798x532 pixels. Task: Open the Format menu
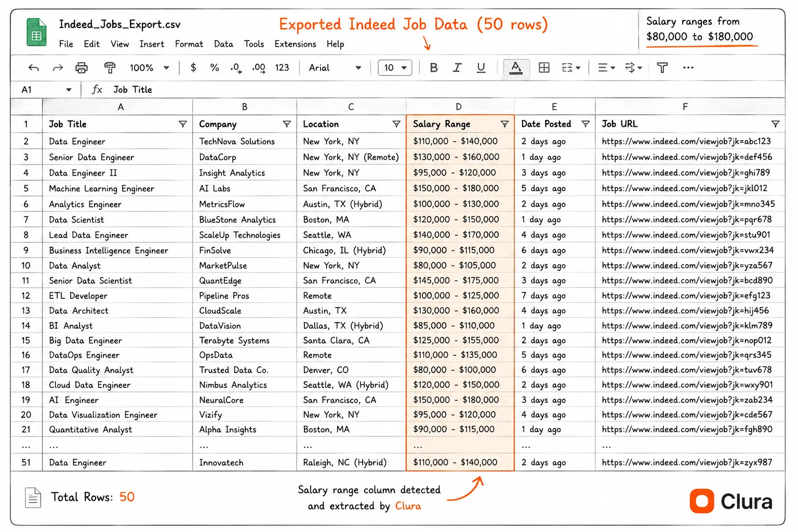pyautogui.click(x=189, y=44)
